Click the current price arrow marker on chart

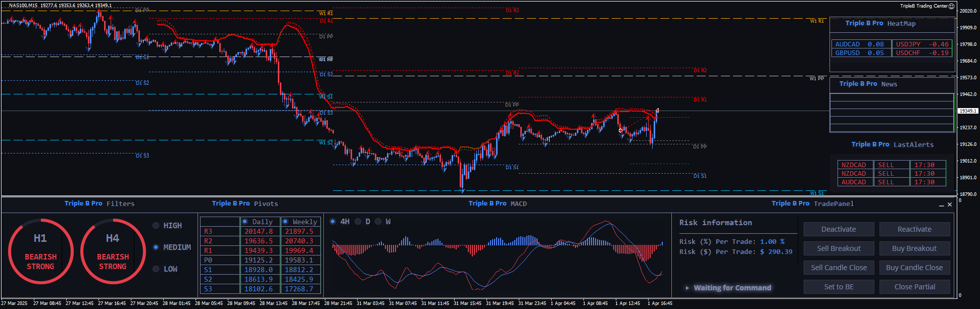pos(657,110)
